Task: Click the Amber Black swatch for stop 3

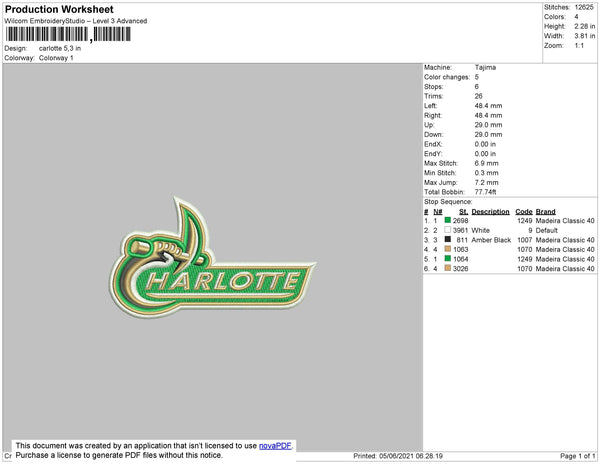Action: pos(447,239)
